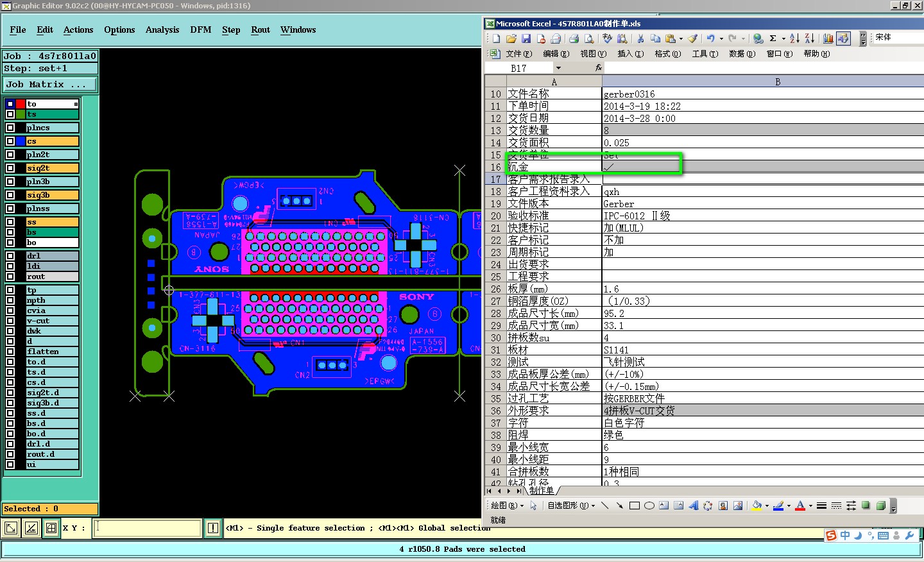The height and width of the screenshot is (562, 924).
Task: Open the DFM menu
Action: [x=201, y=30]
